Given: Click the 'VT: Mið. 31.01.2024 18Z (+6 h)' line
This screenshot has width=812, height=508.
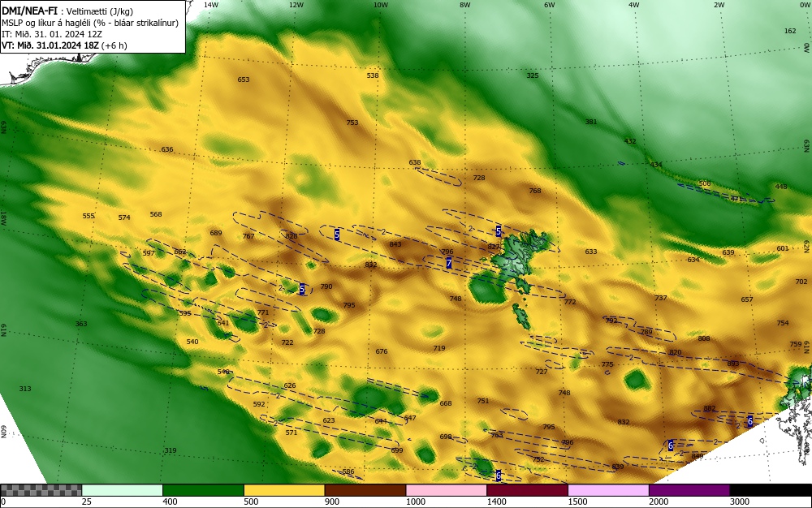Looking at the screenshot, I should [x=64, y=45].
